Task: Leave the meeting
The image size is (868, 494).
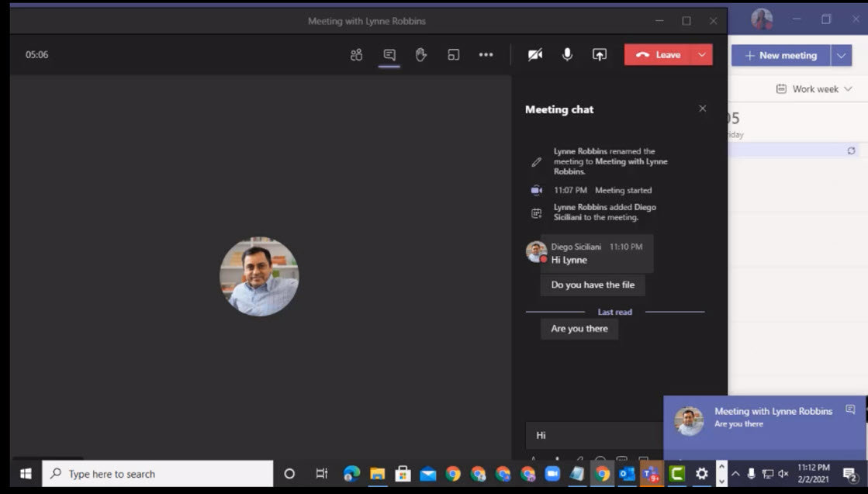Action: click(659, 55)
